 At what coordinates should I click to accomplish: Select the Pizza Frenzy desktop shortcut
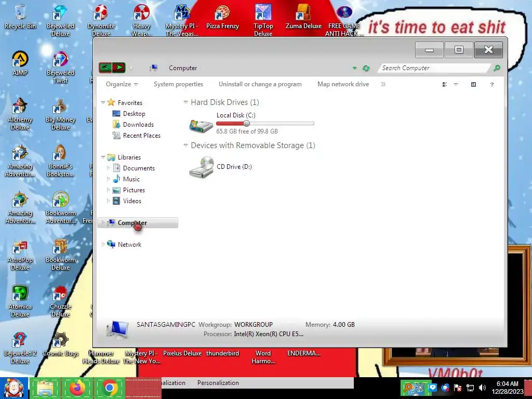(x=222, y=17)
